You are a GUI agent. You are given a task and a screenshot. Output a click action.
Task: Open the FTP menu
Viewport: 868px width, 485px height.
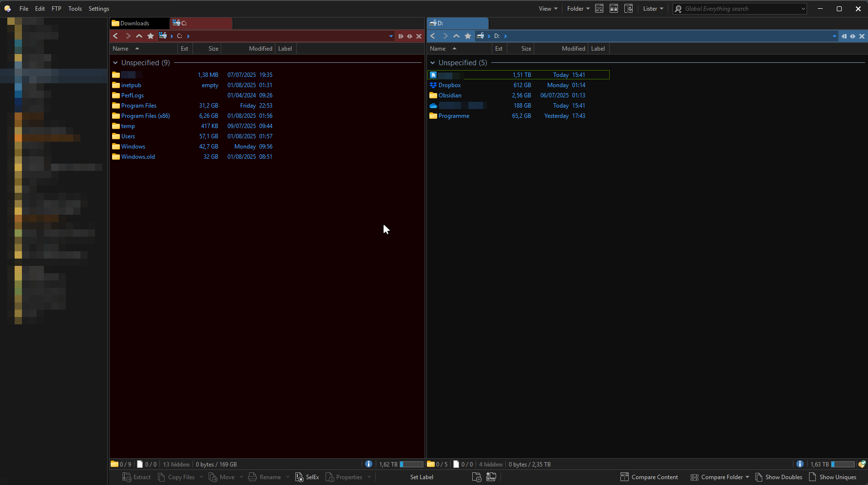pyautogui.click(x=57, y=9)
